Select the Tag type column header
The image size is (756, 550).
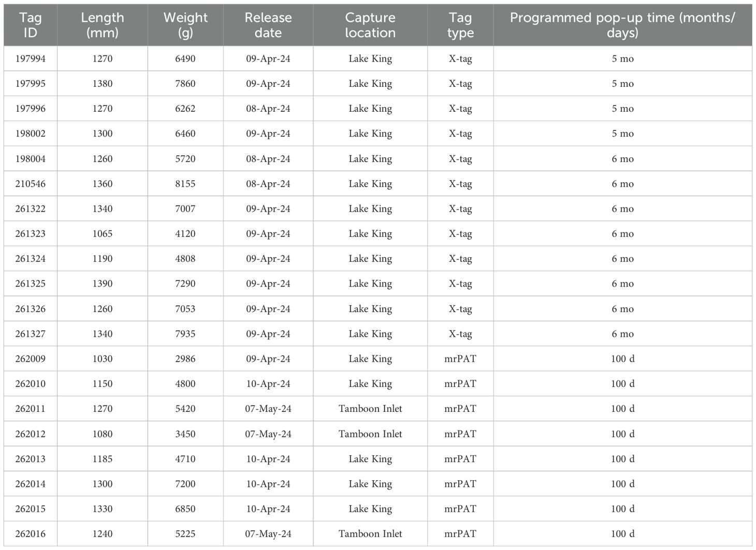(x=460, y=25)
